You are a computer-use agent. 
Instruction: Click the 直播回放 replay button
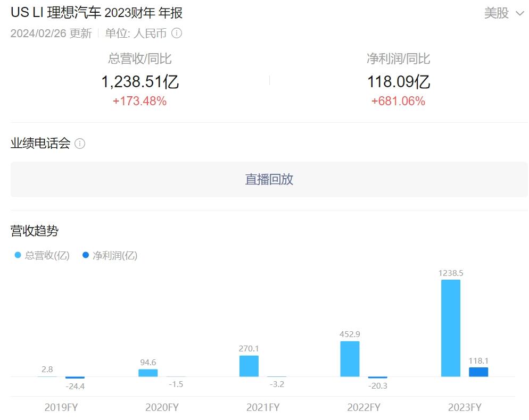269,179
